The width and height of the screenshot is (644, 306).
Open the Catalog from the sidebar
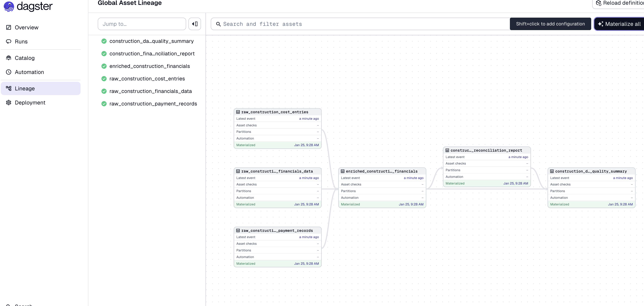pyautogui.click(x=24, y=58)
